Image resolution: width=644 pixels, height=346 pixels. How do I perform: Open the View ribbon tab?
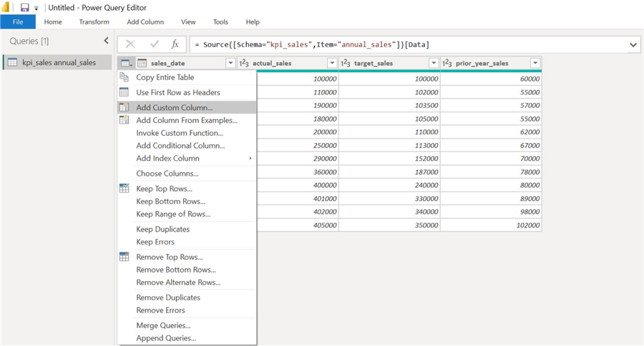188,21
